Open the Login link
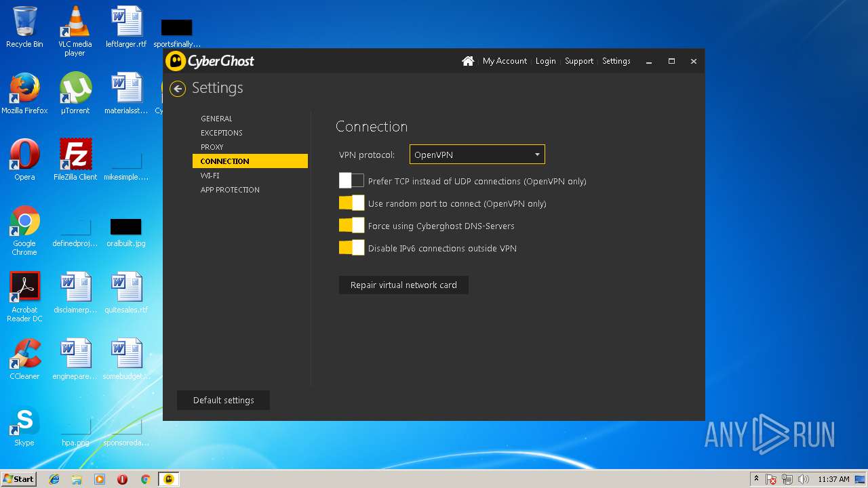This screenshot has height=488, width=868. (x=545, y=61)
